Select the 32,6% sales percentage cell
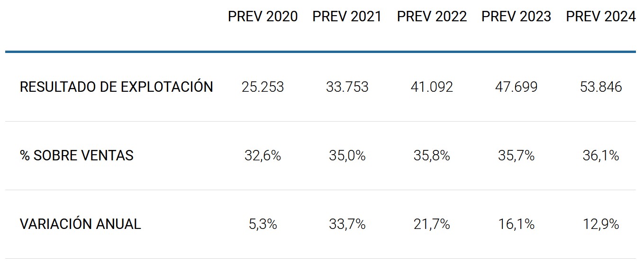This screenshot has width=644, height=263. pos(263,156)
